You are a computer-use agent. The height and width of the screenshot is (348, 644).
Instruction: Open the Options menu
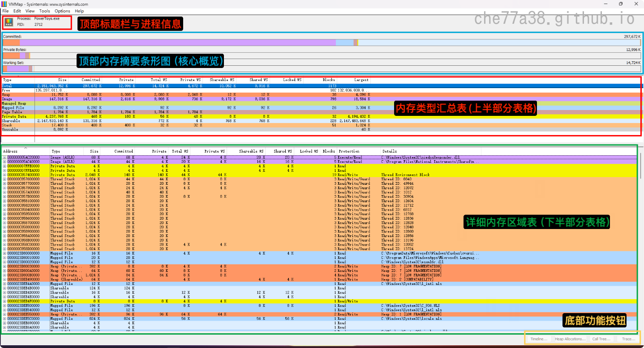(63, 11)
